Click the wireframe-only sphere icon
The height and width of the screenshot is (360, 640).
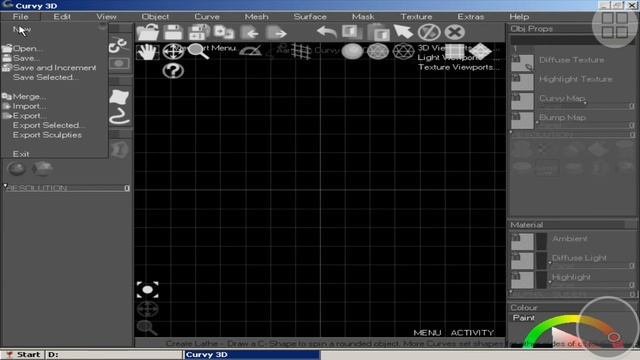(403, 52)
